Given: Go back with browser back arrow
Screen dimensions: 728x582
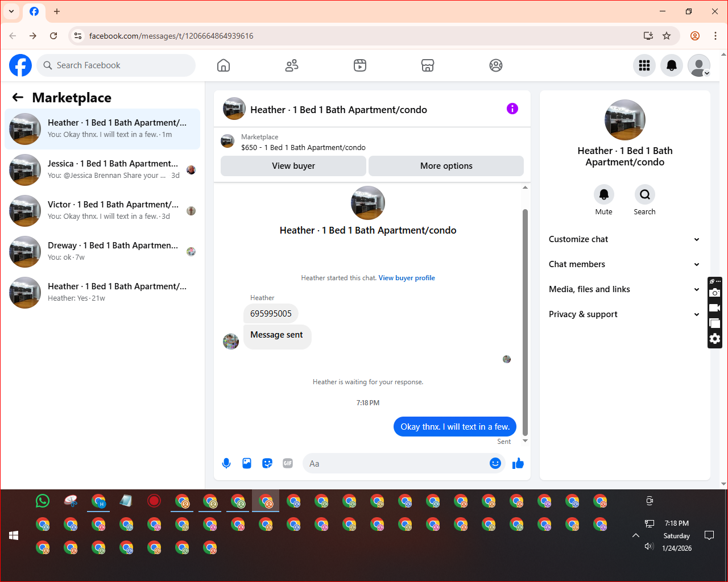Looking at the screenshot, I should tap(13, 36).
